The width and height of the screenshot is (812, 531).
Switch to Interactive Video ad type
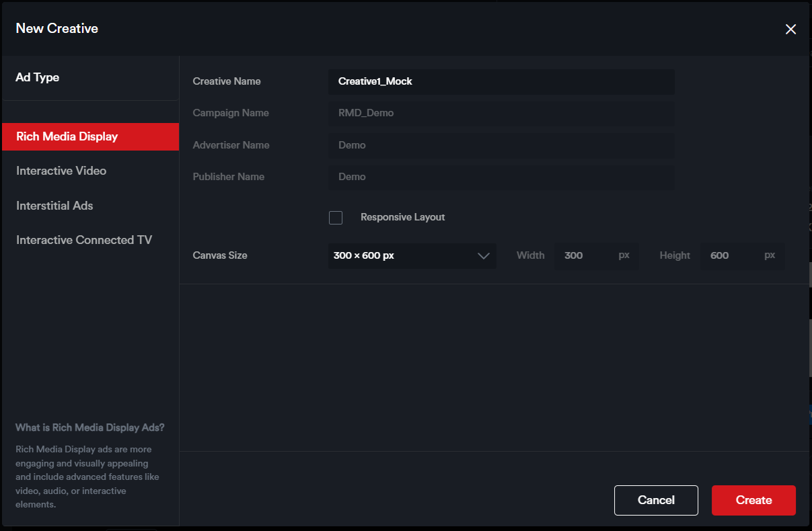click(61, 171)
